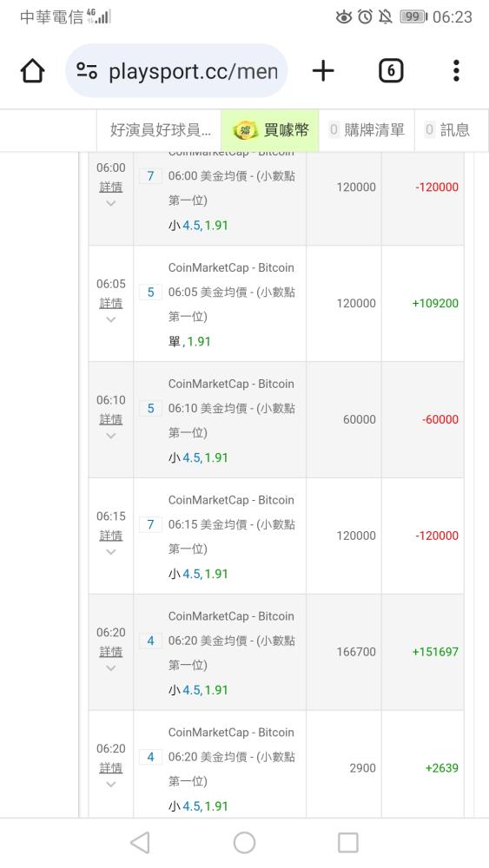
Task: Expand the 06:00 row chevron
Action: (x=111, y=203)
